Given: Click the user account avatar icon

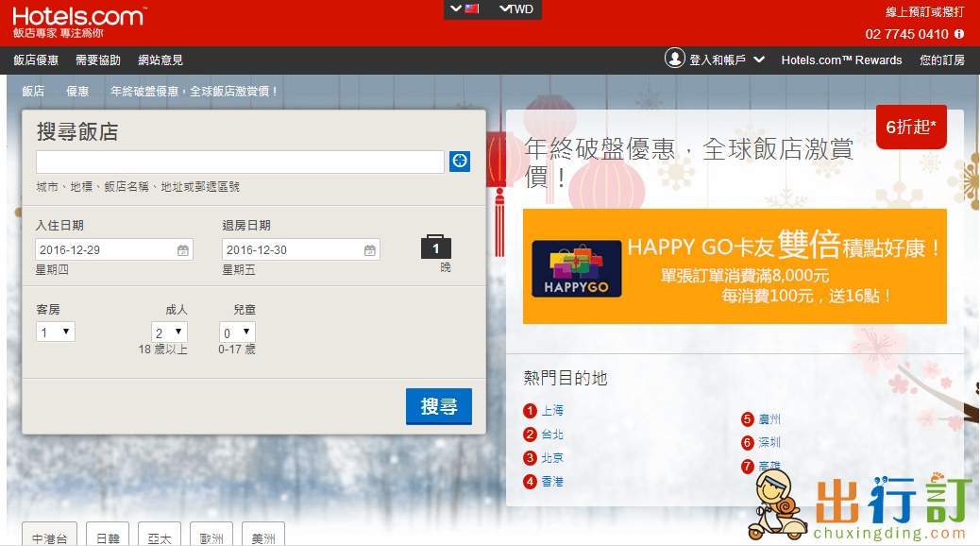Looking at the screenshot, I should pyautogui.click(x=674, y=59).
